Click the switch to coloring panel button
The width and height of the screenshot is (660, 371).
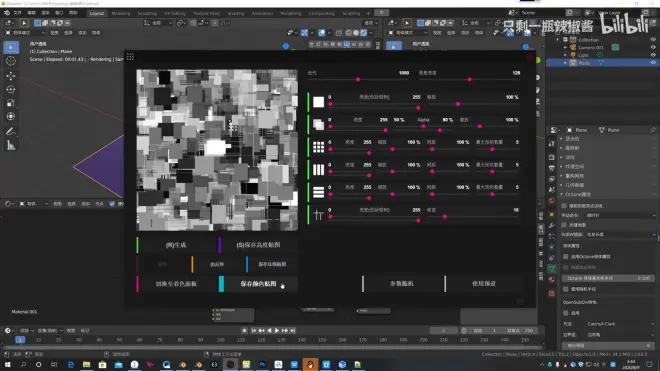point(176,284)
